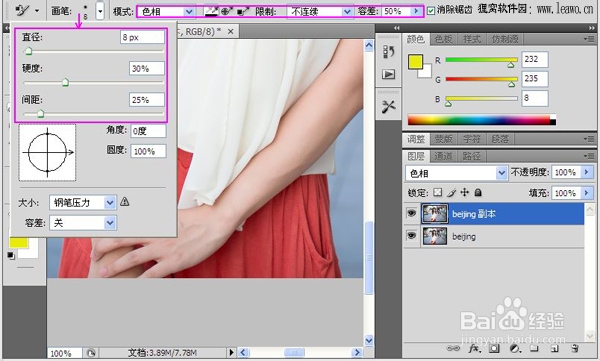Image resolution: width=600 pixels, height=361 pixels.
Task: Click lock position move icon
Action: (465, 193)
